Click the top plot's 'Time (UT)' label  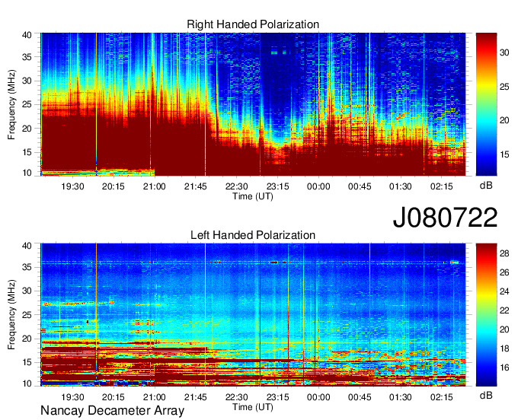click(x=253, y=196)
